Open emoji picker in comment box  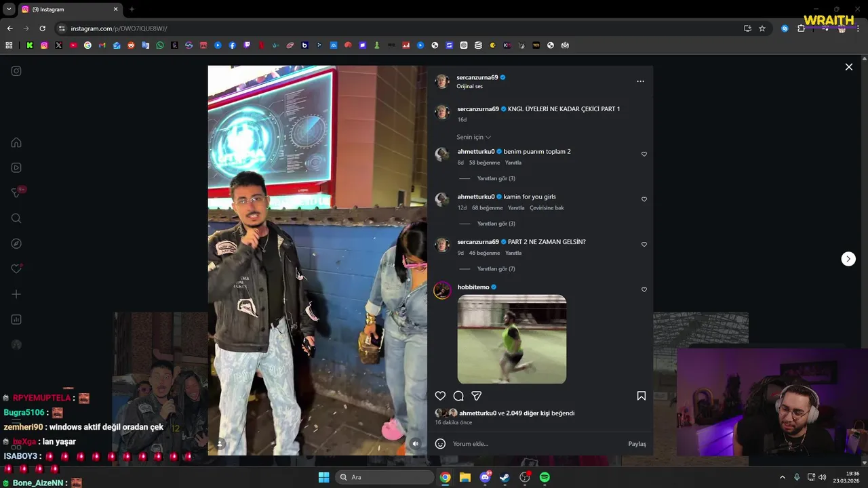(440, 444)
